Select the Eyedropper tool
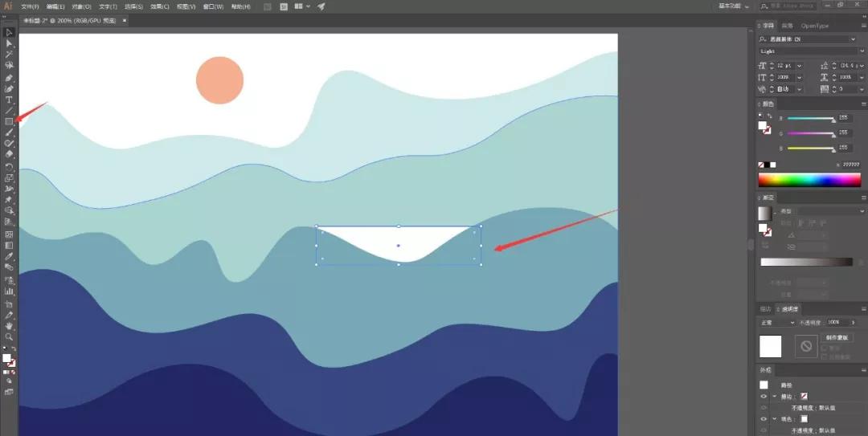The image size is (868, 436). point(9,257)
